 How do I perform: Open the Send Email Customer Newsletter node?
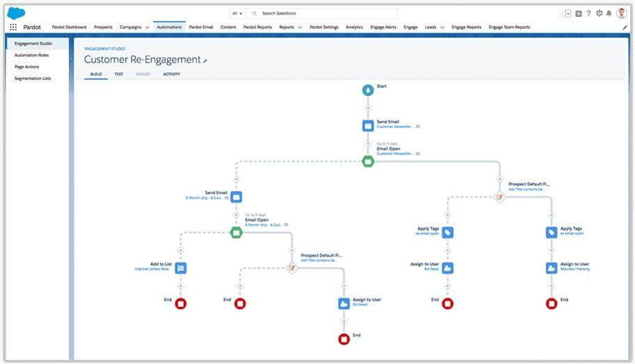[368, 125]
